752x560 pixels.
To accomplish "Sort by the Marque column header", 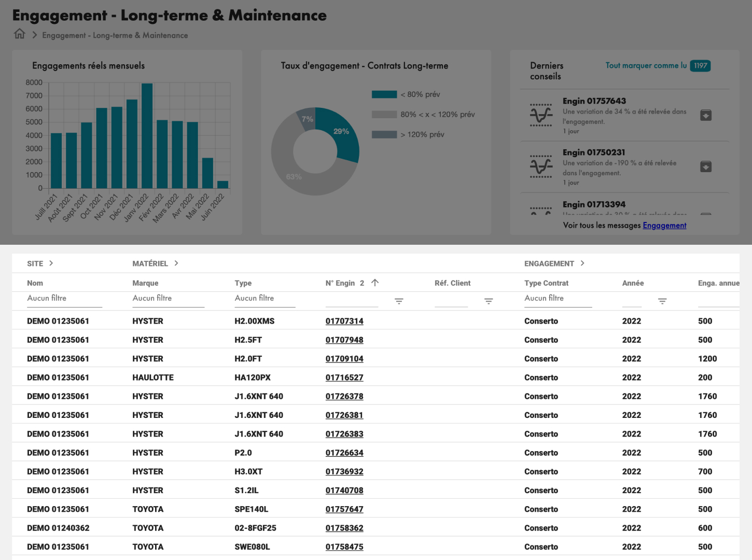I will (x=145, y=283).
